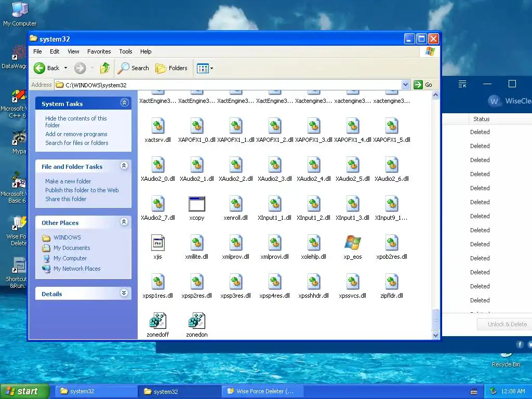Open the Favorites menu

(x=99, y=51)
